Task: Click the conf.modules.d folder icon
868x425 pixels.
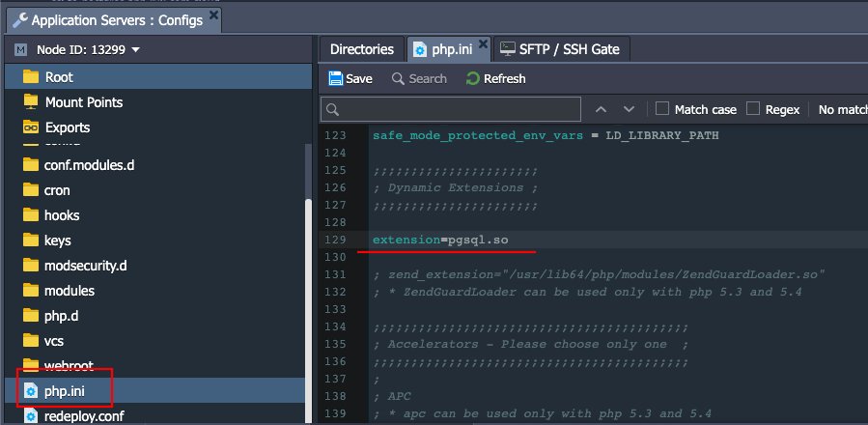Action: tap(31, 164)
